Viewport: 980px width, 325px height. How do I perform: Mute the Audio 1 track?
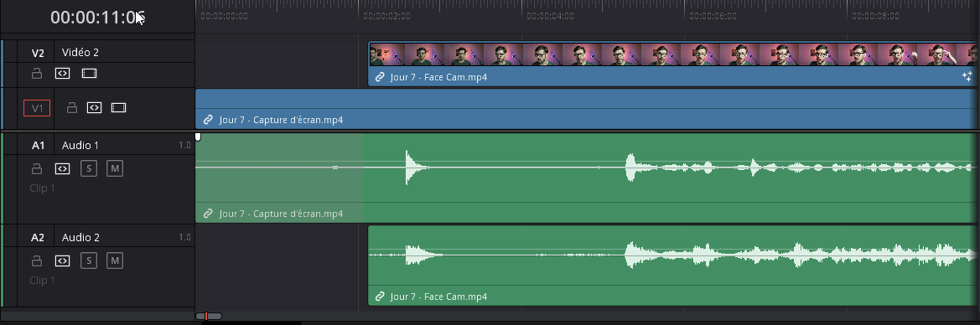(x=114, y=168)
